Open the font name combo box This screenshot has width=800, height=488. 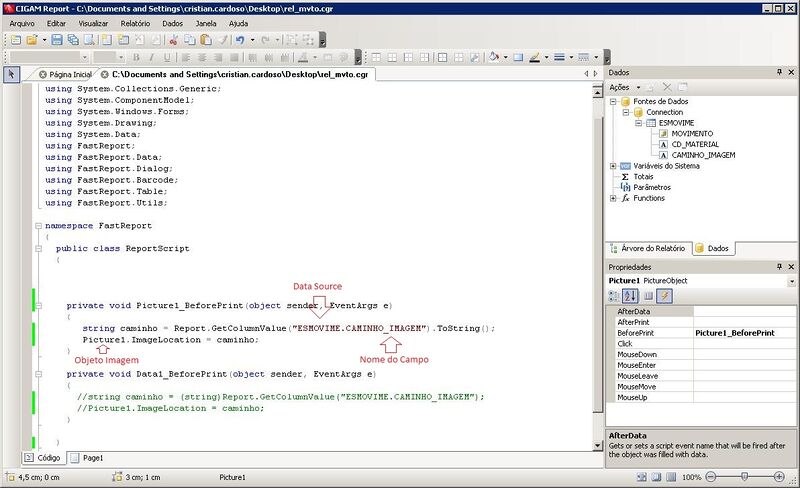coord(49,57)
